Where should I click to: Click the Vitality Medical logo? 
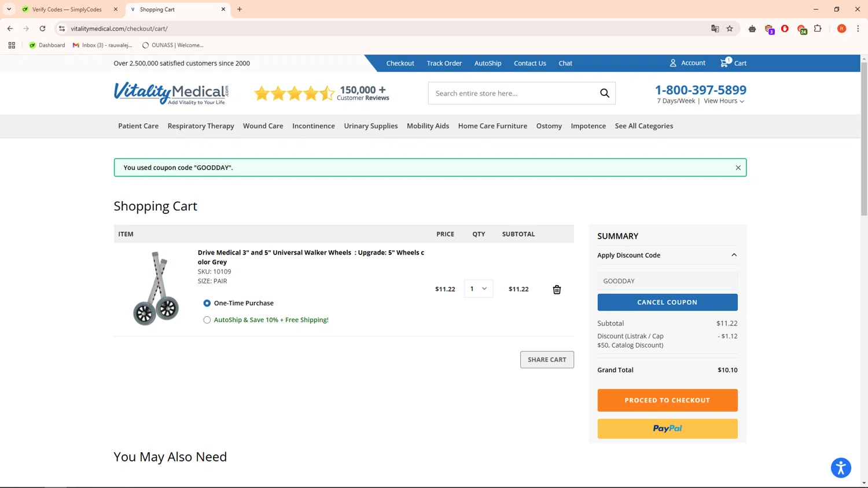pyautogui.click(x=171, y=93)
